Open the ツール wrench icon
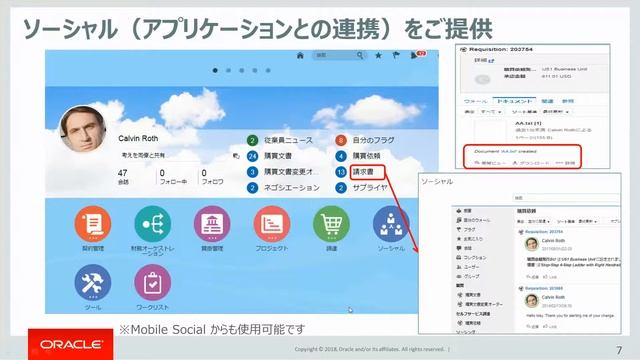Viewport: 640px width, 360px height. coord(93,282)
